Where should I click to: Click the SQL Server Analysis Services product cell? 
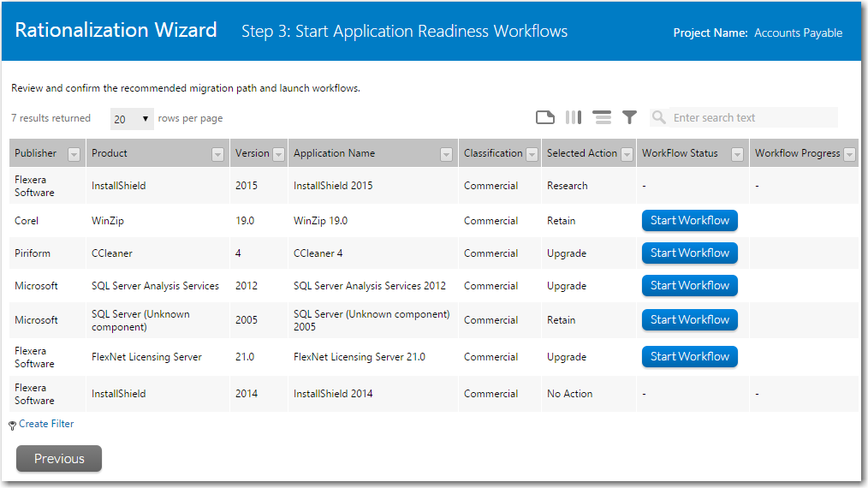pos(156,286)
